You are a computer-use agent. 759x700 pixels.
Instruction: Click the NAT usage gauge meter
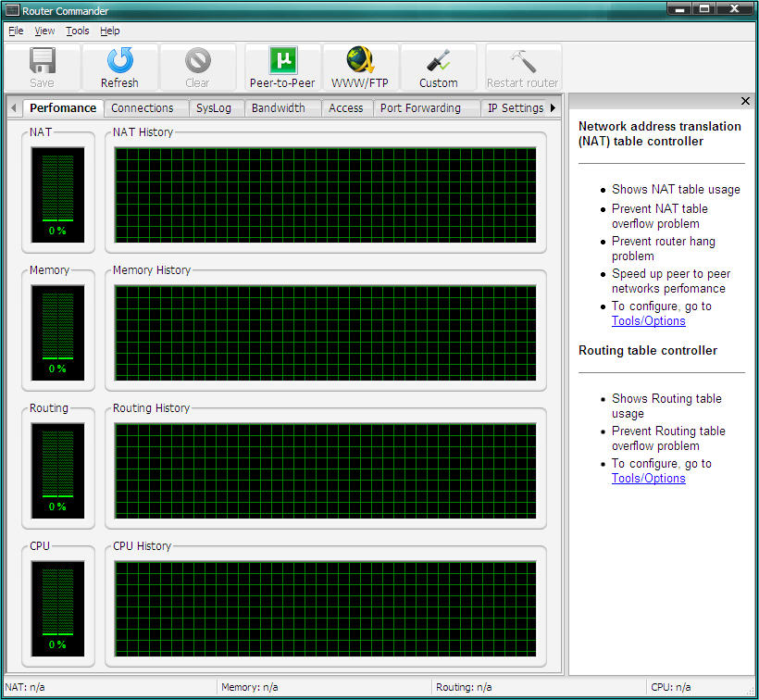click(x=57, y=194)
